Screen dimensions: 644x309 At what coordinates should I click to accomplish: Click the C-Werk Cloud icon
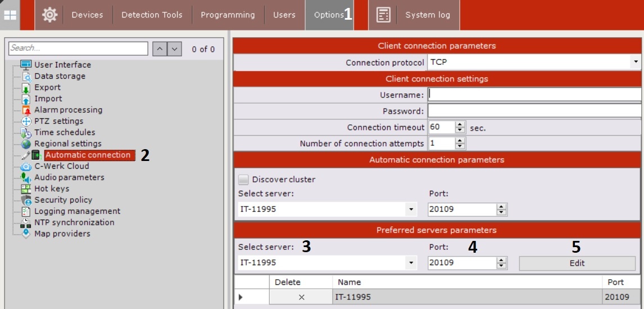click(x=26, y=167)
